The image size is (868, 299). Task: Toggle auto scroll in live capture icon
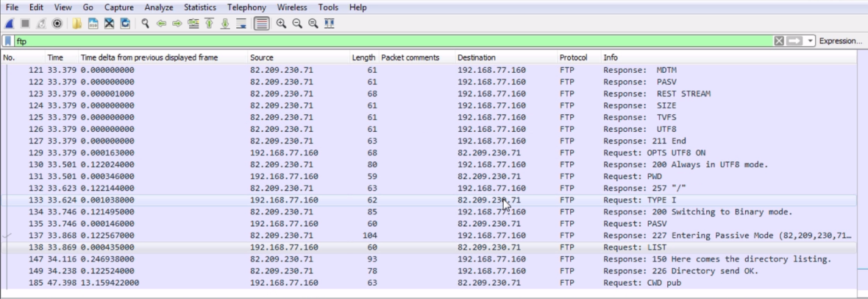241,24
